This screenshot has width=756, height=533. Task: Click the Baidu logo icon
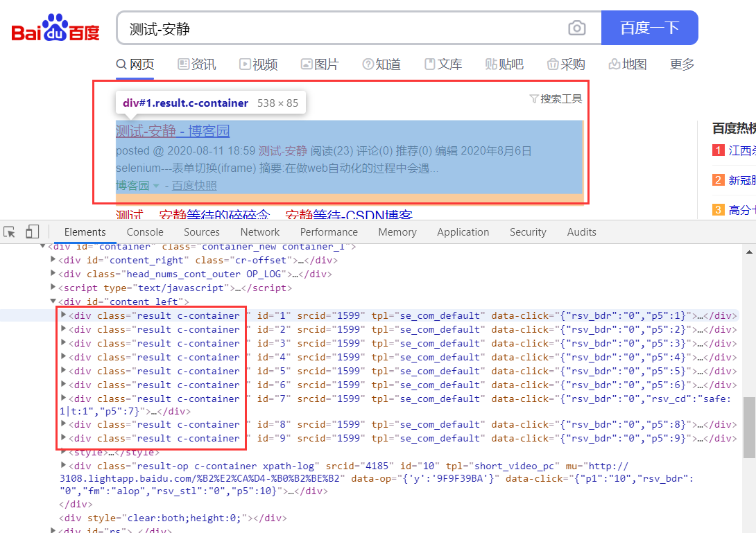pos(55,28)
